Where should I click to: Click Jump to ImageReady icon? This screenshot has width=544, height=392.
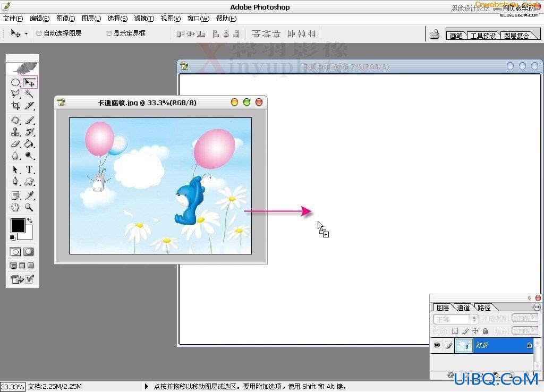[x=16, y=279]
